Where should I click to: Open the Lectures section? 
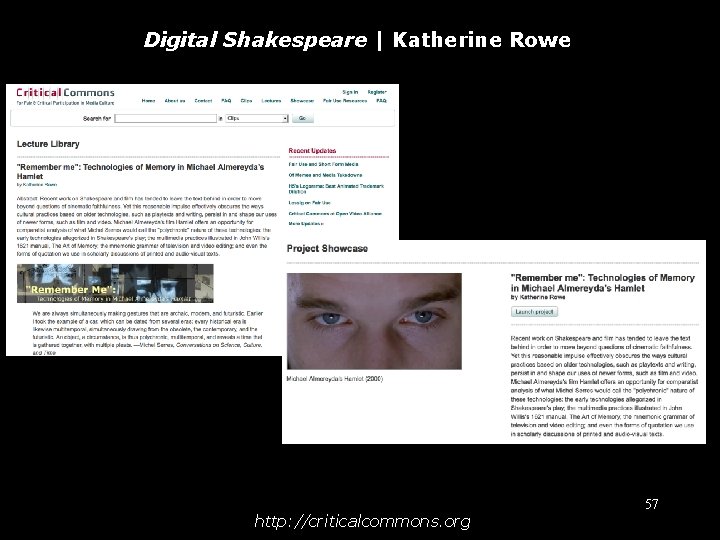pyautogui.click(x=271, y=101)
